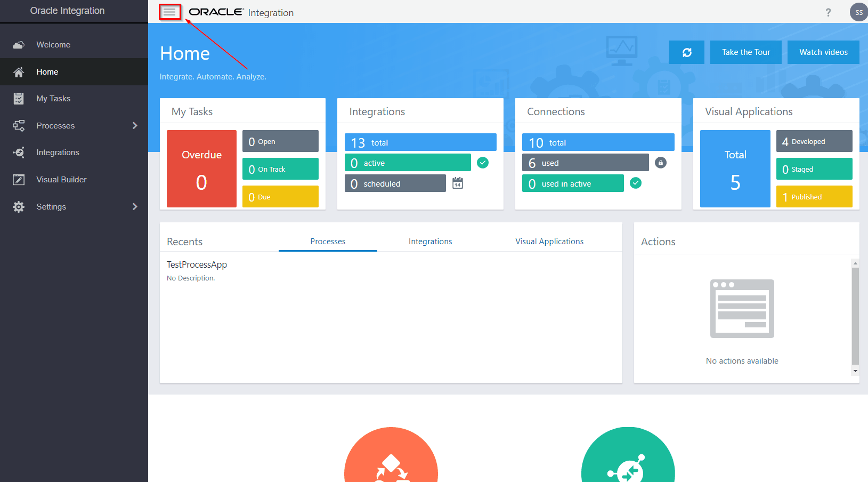Open My Tasks in the sidebar
868x482 pixels.
pyautogui.click(x=74, y=99)
